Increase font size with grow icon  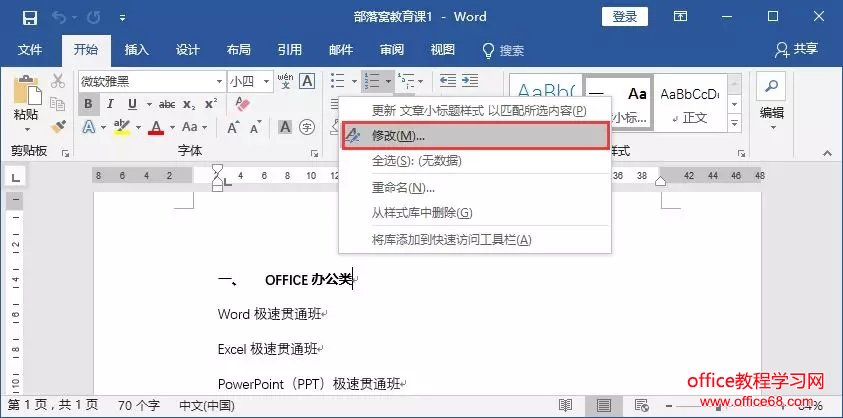point(233,127)
